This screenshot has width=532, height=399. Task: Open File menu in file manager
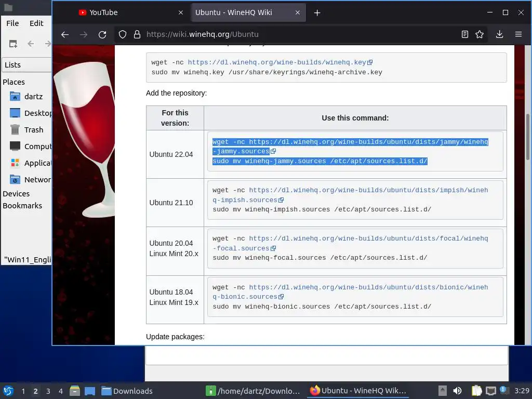pos(12,23)
